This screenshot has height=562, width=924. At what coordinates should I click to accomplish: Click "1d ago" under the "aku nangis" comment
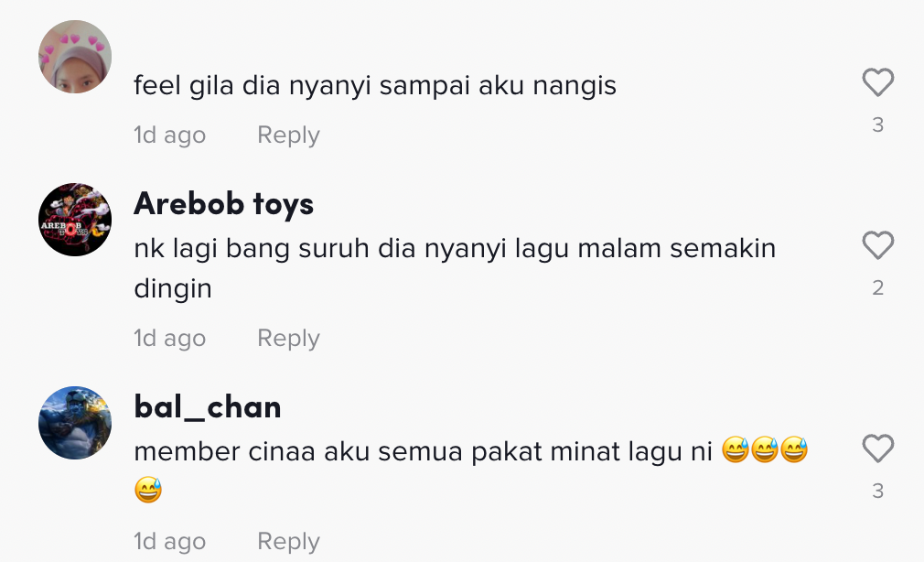point(169,135)
